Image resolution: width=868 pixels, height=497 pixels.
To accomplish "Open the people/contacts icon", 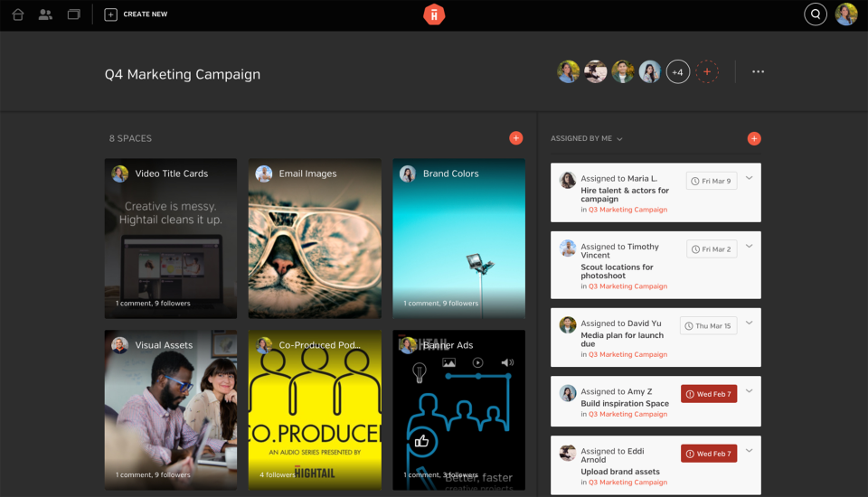I will pyautogui.click(x=45, y=14).
